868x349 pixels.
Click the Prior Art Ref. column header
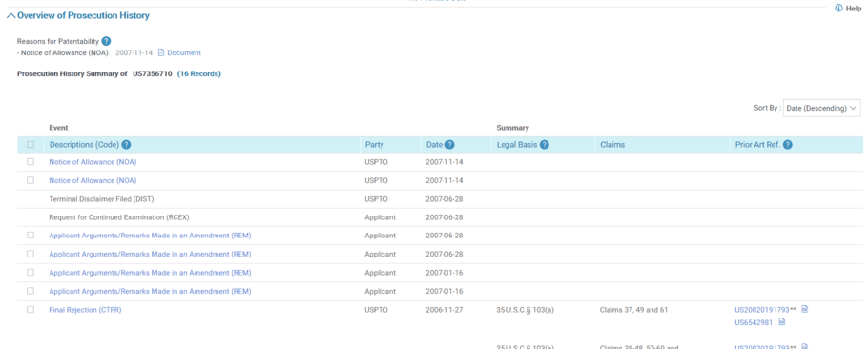point(758,145)
